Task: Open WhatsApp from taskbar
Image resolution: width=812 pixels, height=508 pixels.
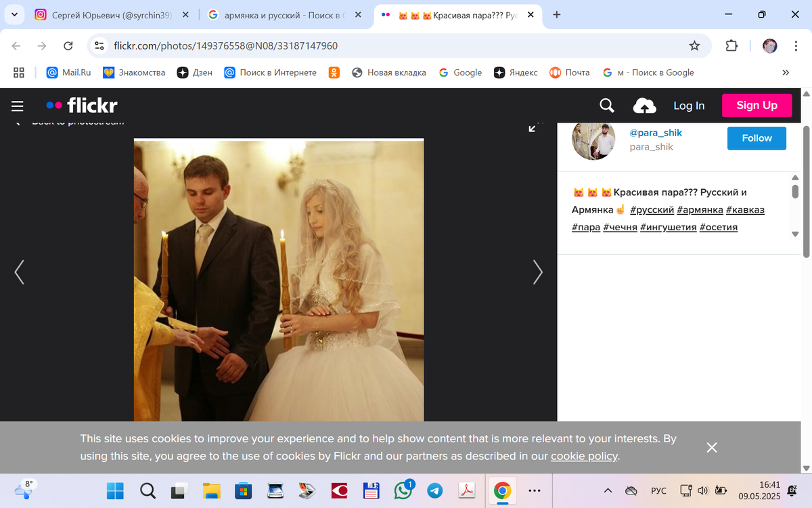Action: tap(403, 490)
